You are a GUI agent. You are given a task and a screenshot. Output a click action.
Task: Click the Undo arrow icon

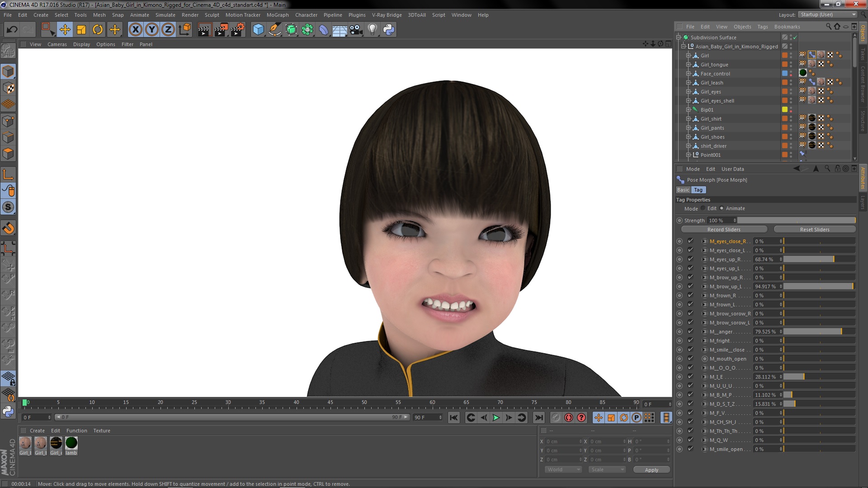[x=12, y=30]
